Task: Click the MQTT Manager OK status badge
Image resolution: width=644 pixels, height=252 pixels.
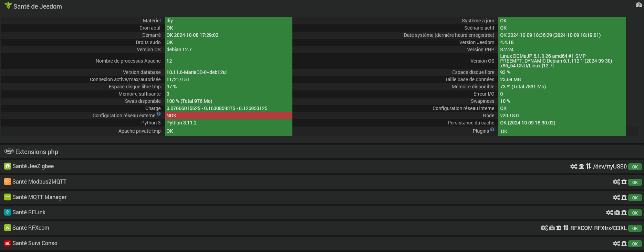Action: (635, 198)
